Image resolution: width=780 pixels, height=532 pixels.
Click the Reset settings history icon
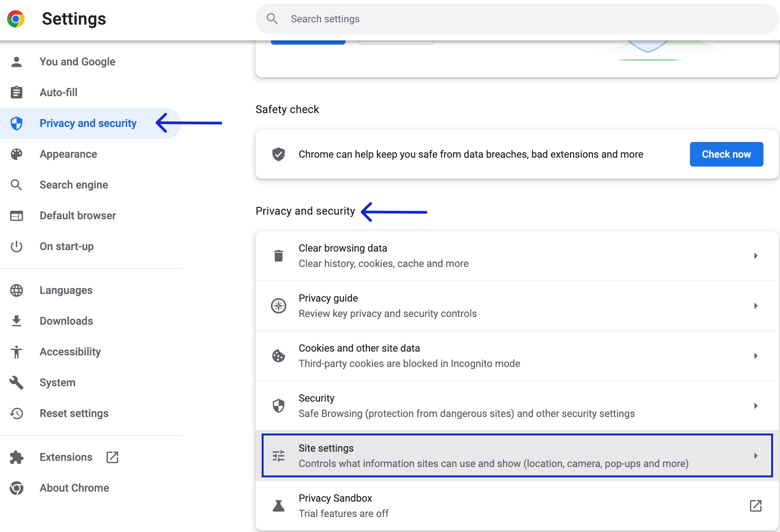(17, 413)
